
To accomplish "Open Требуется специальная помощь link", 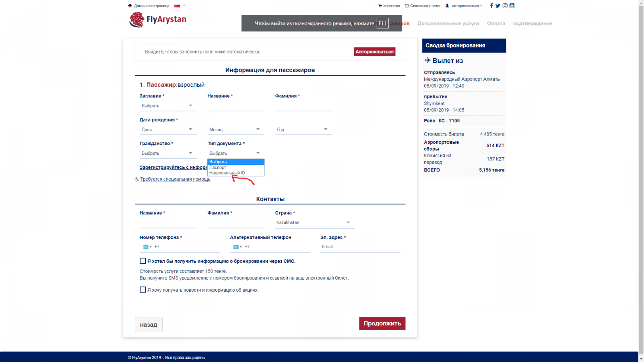I will (175, 179).
